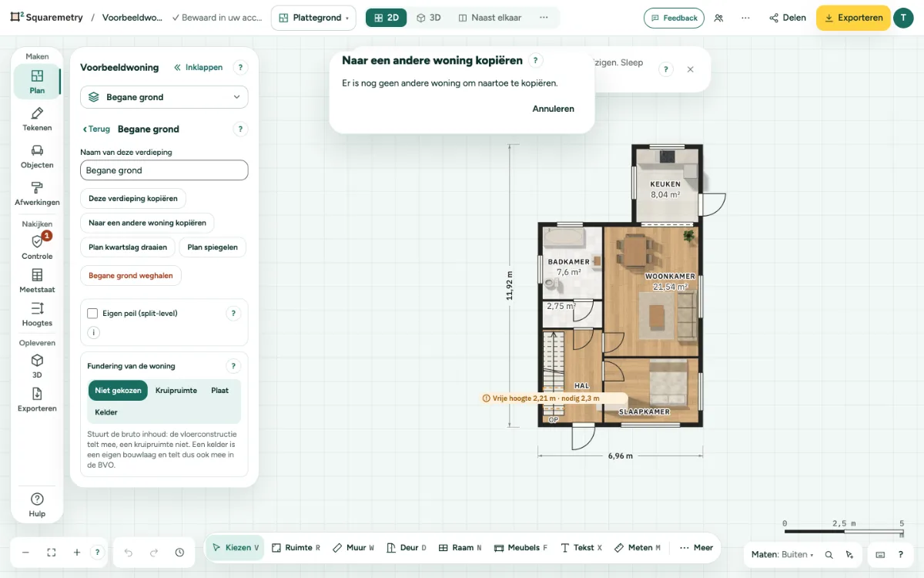Fit plan to screen icon
Image resolution: width=924 pixels, height=578 pixels.
pos(52,553)
